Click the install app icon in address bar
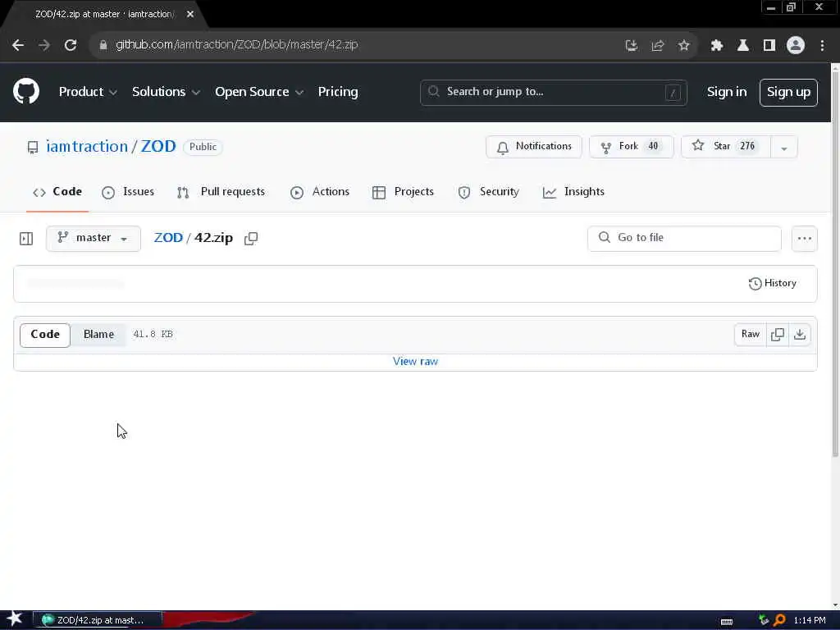Viewport: 840px width, 630px height. click(x=632, y=45)
